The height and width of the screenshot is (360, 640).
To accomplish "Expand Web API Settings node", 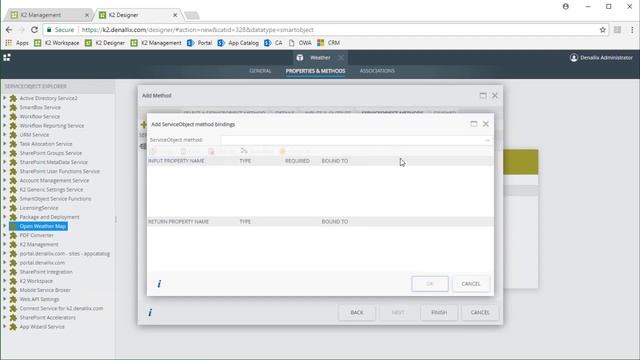I will pos(4,299).
